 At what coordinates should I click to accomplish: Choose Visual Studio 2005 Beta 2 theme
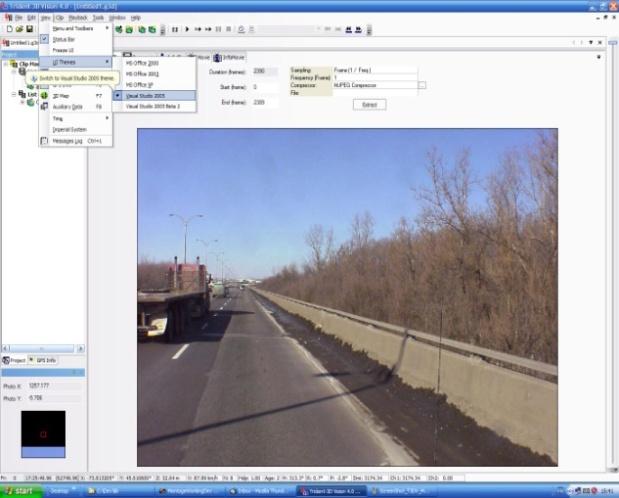(x=155, y=106)
